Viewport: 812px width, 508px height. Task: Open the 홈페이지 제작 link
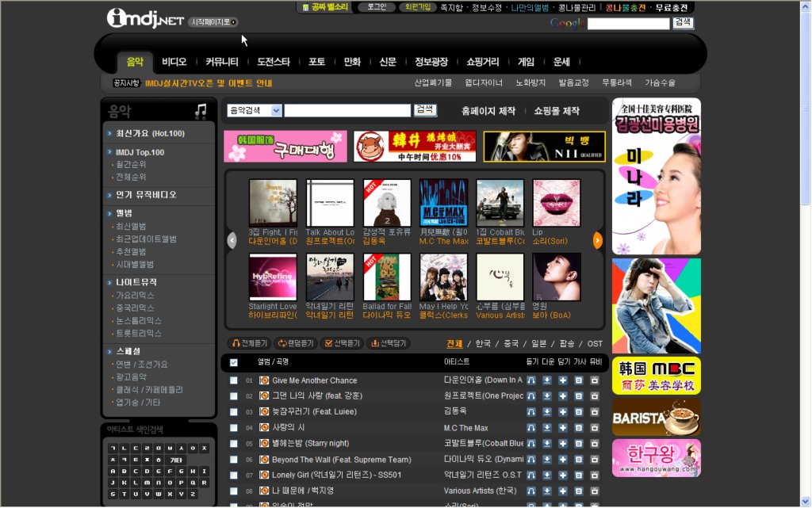point(488,111)
